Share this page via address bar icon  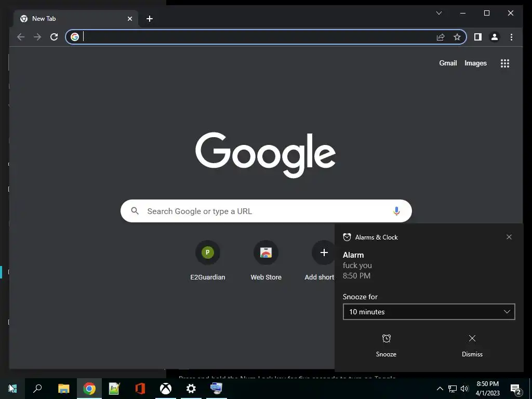[x=441, y=37]
